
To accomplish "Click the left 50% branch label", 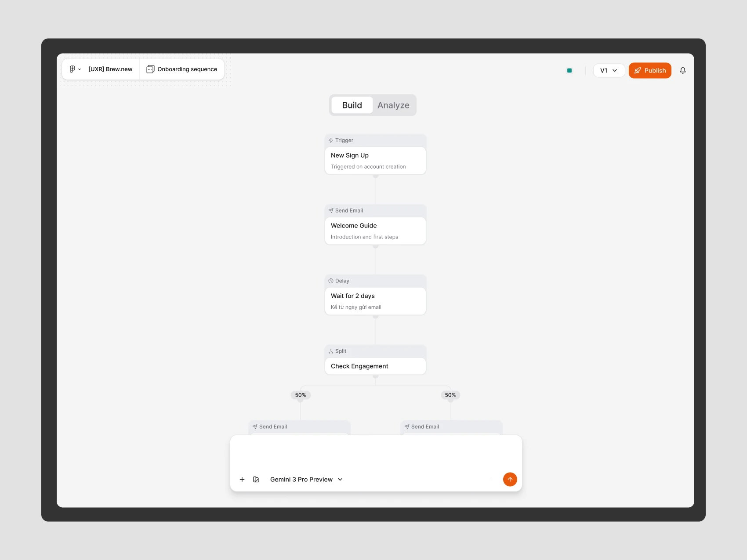I will [x=301, y=395].
